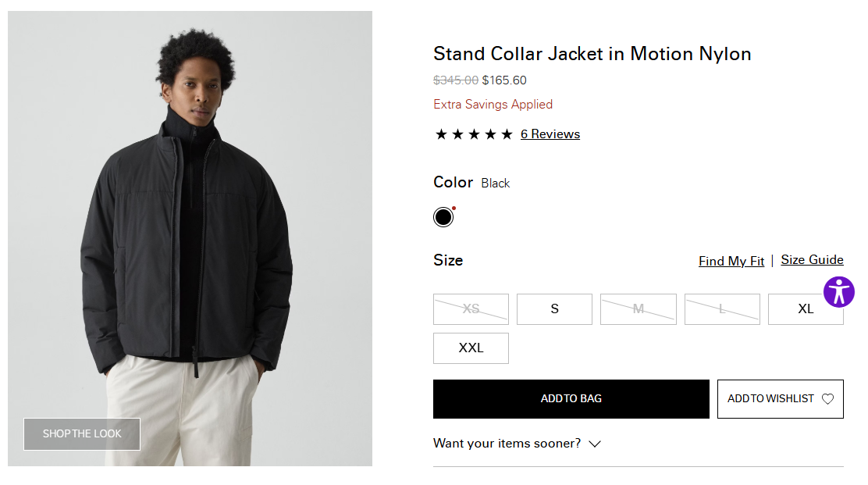Choose size XL
Viewport: 868px width, 485px height.
[x=806, y=309]
